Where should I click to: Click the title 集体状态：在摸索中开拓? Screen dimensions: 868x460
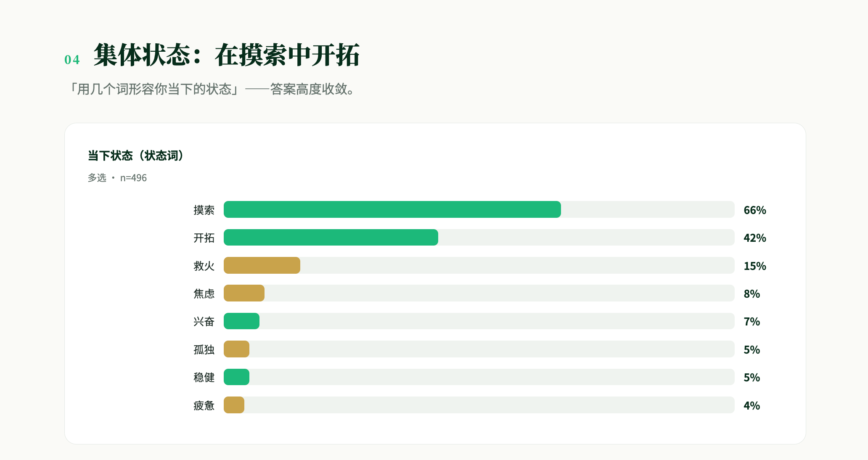coord(227,55)
